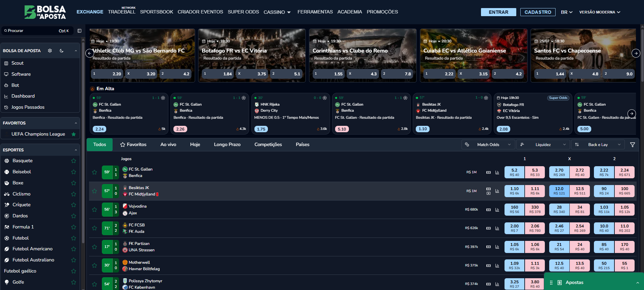Toggle the sidebar collapse icon next to search
This screenshot has height=290, width=644.
pyautogui.click(x=79, y=31)
